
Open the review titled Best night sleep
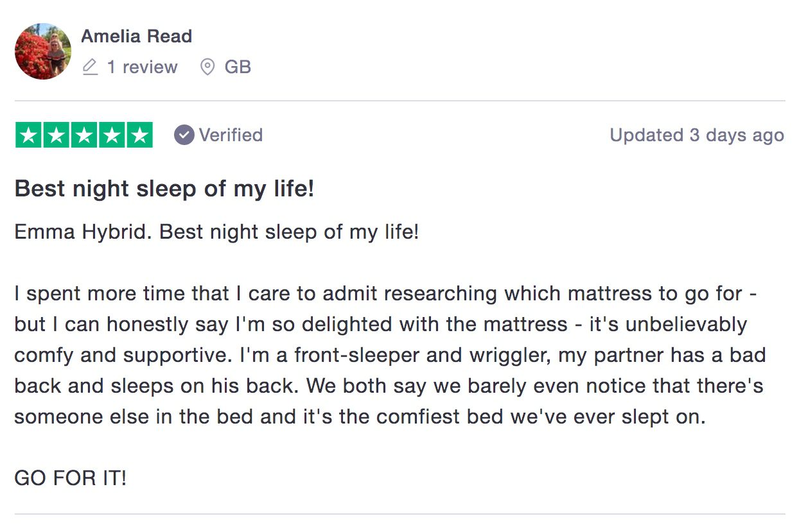164,188
